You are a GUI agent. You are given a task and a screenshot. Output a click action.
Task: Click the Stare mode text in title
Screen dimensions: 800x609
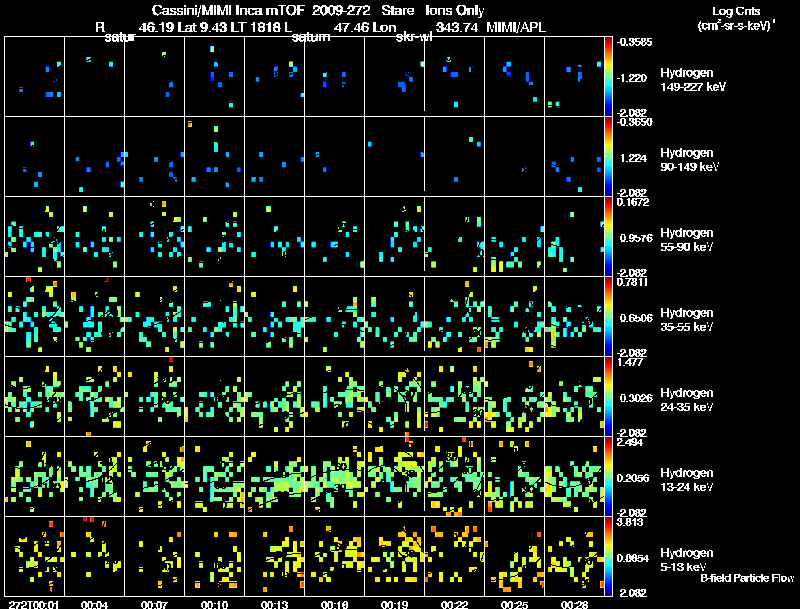point(397,10)
